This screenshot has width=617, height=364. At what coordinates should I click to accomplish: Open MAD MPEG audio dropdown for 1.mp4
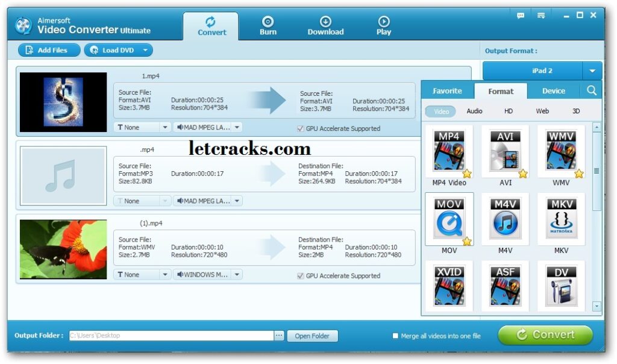(x=237, y=127)
